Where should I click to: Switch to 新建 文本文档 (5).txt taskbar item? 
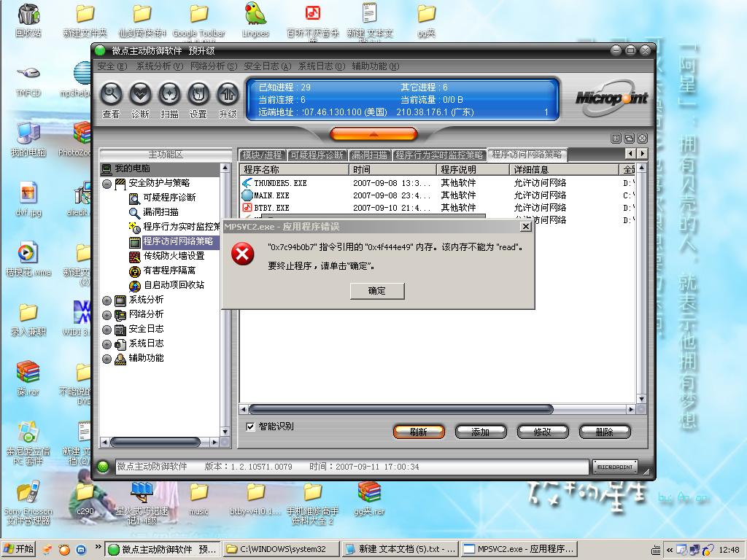pyautogui.click(x=400, y=549)
